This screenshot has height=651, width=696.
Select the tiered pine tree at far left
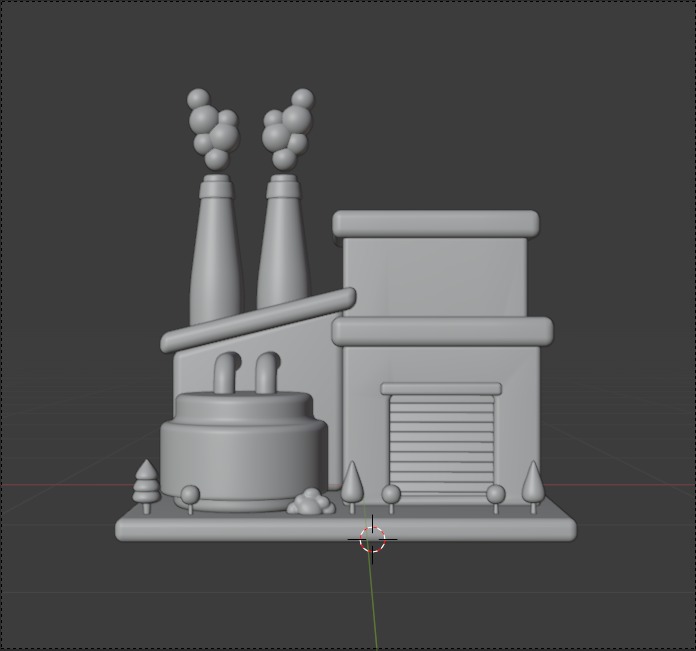point(146,487)
